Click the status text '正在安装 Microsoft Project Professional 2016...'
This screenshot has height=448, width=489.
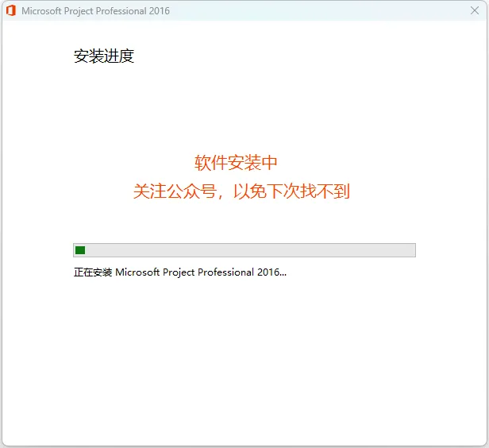180,272
